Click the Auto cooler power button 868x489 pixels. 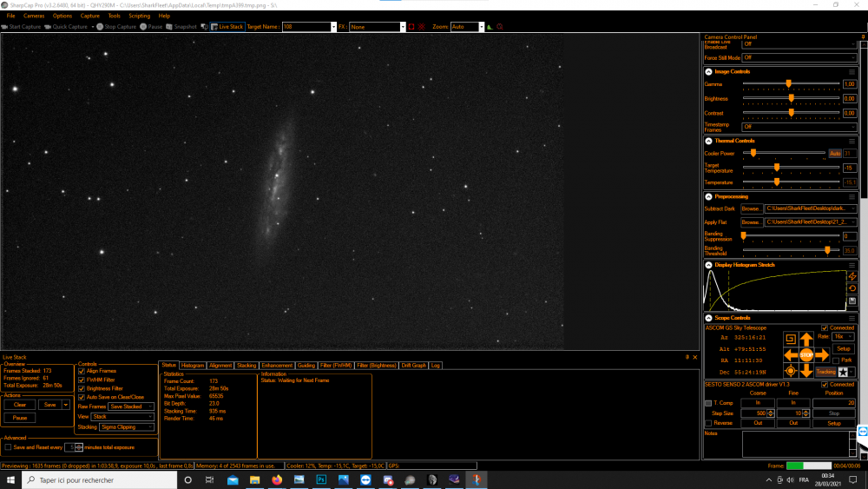coord(835,154)
